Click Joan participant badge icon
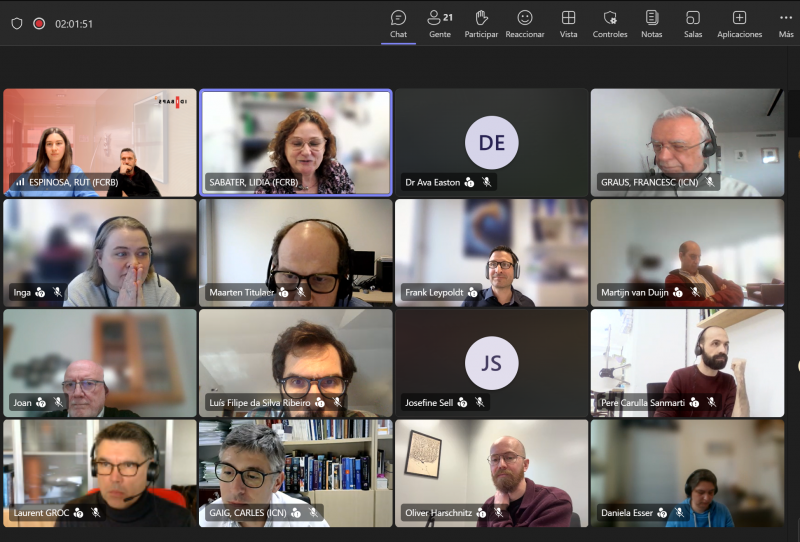The width and height of the screenshot is (800, 542). tap(41, 403)
